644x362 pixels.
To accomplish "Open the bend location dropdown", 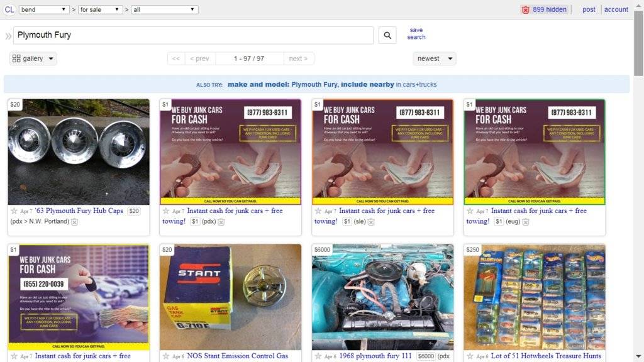I will (x=43, y=9).
